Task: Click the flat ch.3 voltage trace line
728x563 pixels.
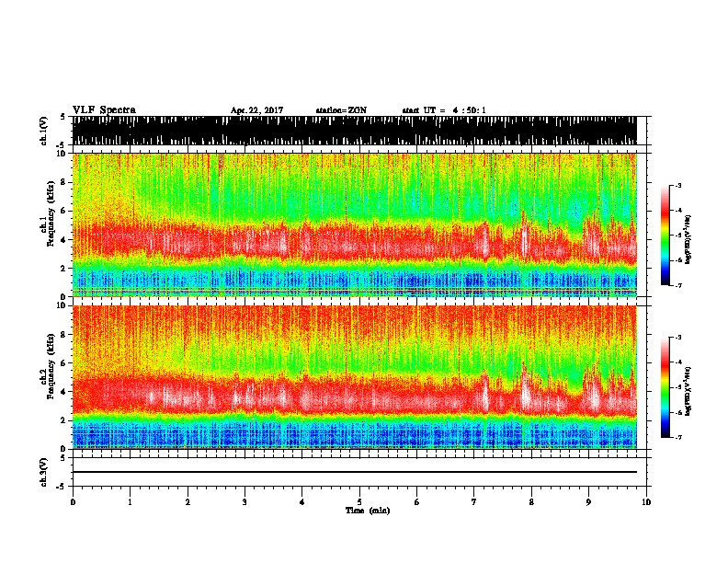Action: [355, 472]
